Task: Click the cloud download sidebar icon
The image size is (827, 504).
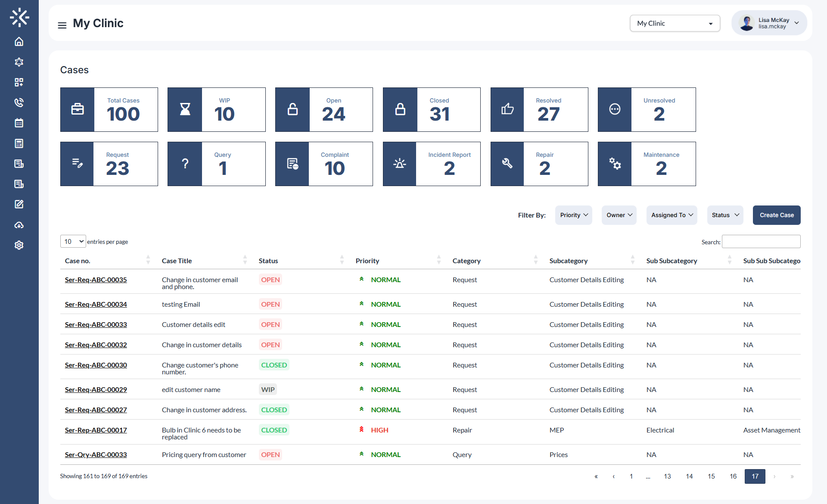Action: [x=19, y=224]
